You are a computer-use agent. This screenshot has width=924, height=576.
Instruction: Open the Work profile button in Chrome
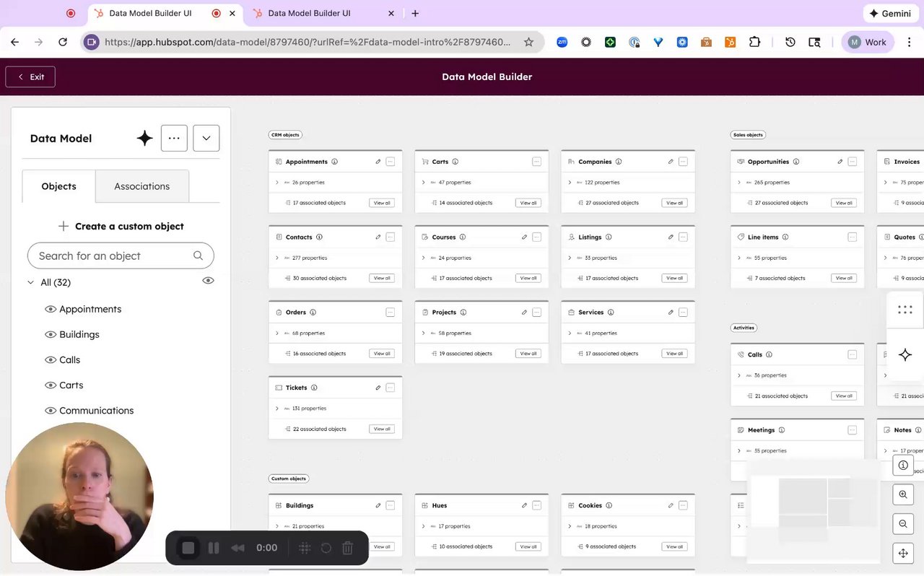pos(868,42)
